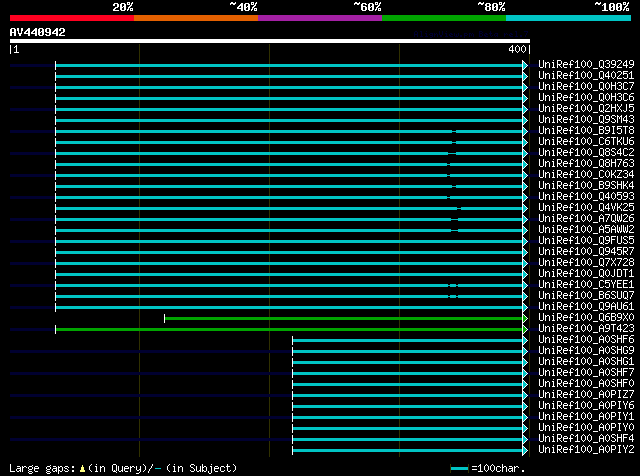This screenshot has height=476, width=640.
Task: Open hit UniRef100_Q0H3C7
Action: [x=586, y=86]
